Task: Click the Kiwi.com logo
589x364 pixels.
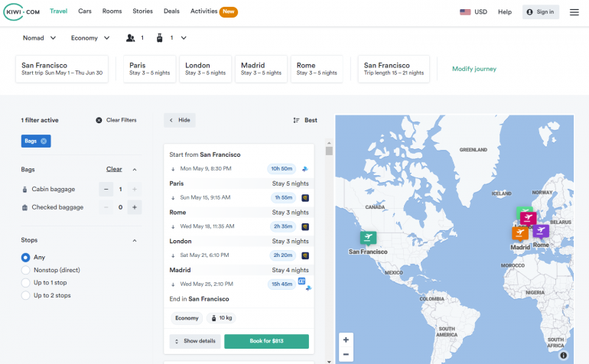Action: [22, 11]
